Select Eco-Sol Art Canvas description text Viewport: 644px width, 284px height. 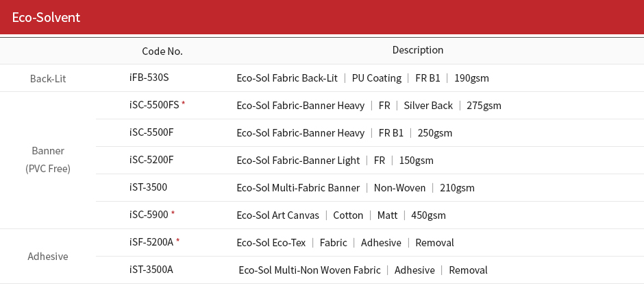(277, 215)
